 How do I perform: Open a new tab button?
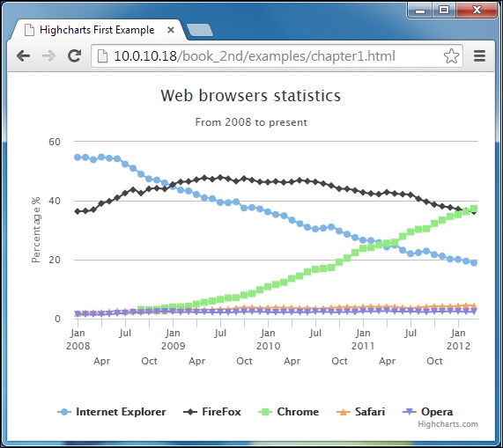pyautogui.click(x=200, y=30)
